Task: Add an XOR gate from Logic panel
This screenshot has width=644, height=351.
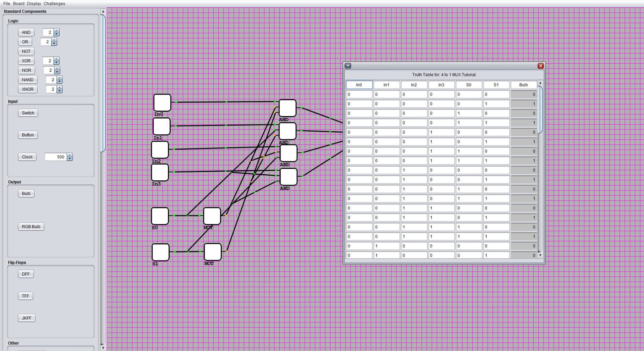Action: point(26,61)
